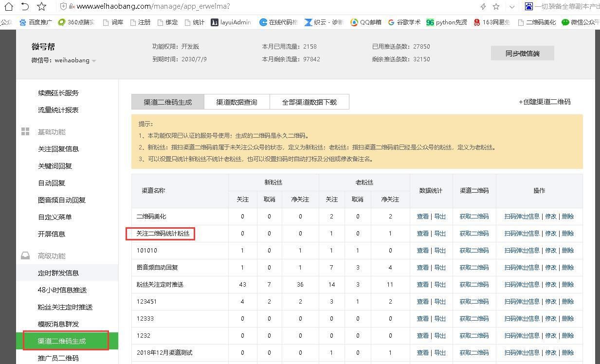Open the 织云-诊断 bookmark
The image size is (600, 364).
(325, 22)
